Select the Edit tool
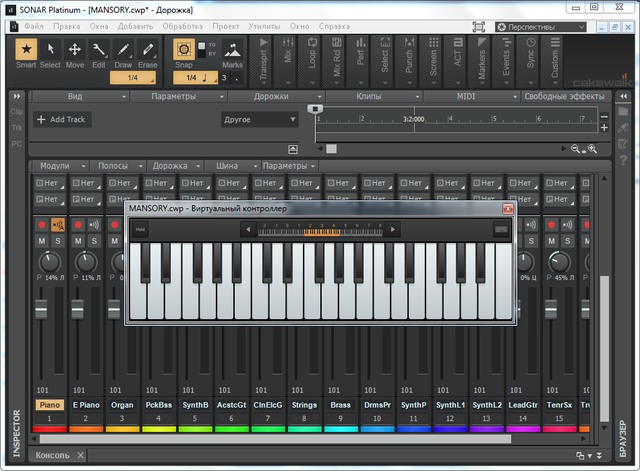Viewport: 640px width, 471px height. pos(99,51)
